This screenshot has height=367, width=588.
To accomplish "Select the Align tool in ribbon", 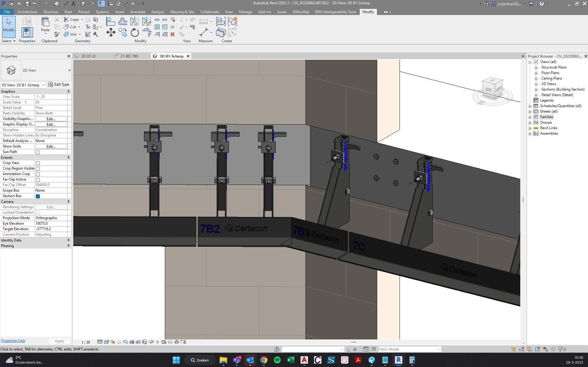I will 111,21.
